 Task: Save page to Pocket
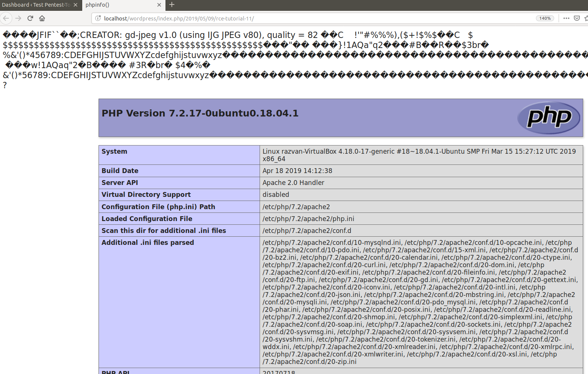coord(577,18)
